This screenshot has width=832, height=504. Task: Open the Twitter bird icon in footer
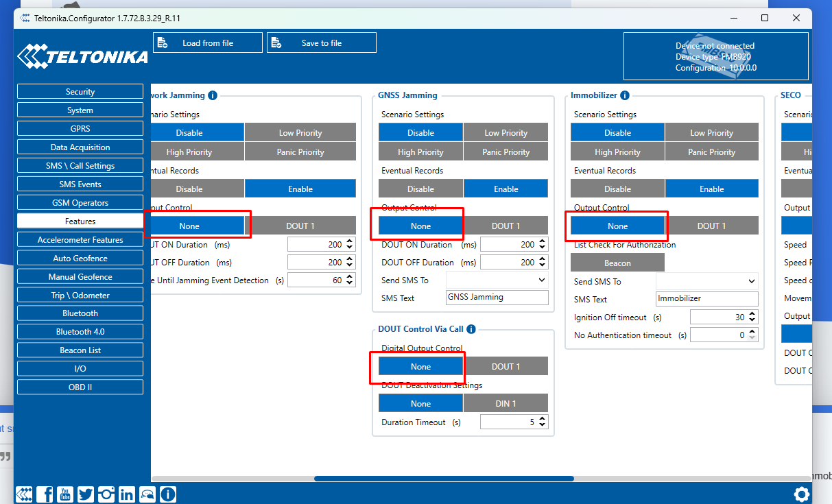pyautogui.click(x=86, y=494)
